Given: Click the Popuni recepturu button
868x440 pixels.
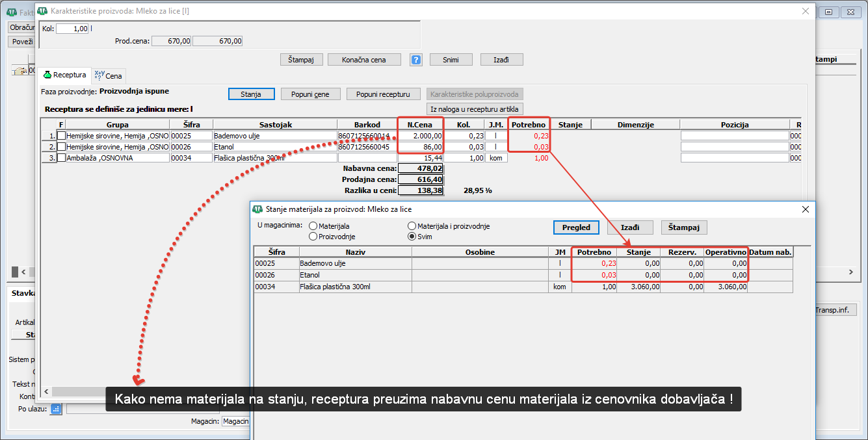Looking at the screenshot, I should 383,94.
